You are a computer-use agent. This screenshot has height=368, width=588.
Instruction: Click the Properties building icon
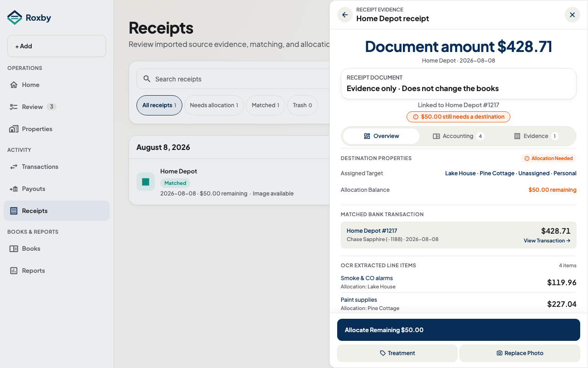[14, 129]
